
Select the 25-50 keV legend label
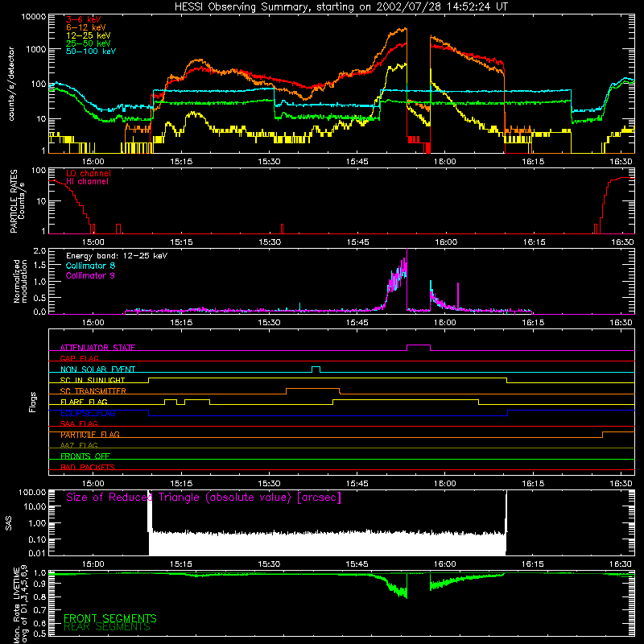(89, 43)
